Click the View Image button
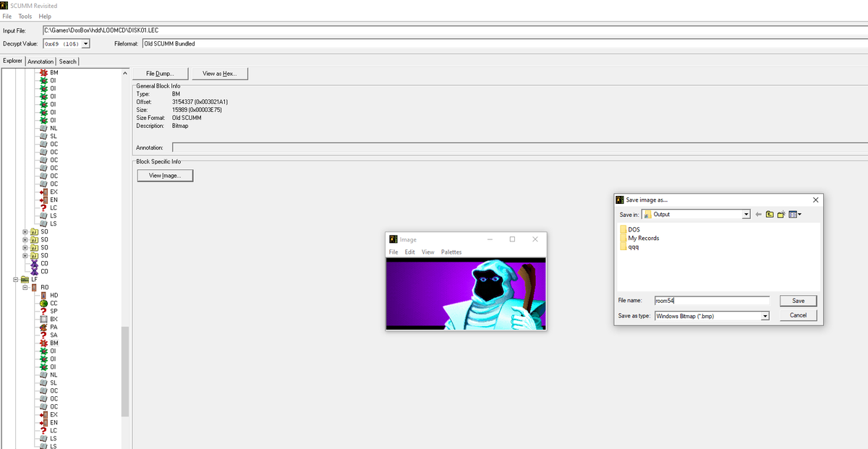Viewport: 868px width, 449px height. click(x=166, y=176)
